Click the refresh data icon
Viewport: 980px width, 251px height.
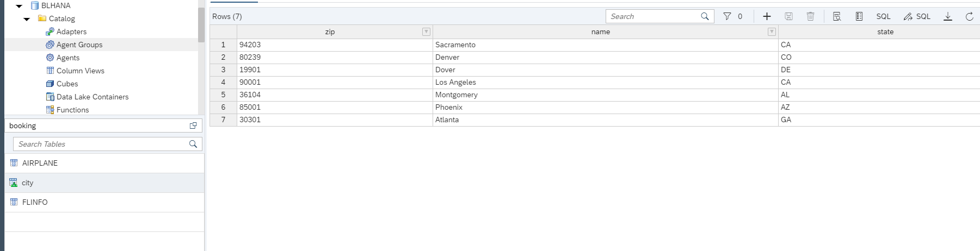[969, 16]
